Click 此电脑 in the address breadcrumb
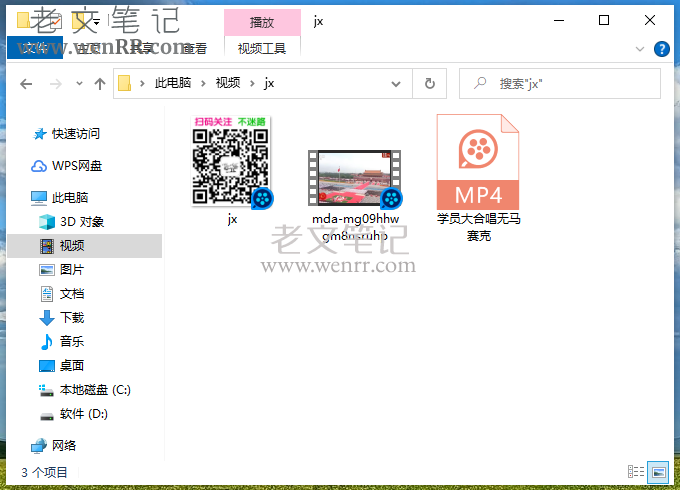Viewport: 680px width, 490px height. [173, 83]
